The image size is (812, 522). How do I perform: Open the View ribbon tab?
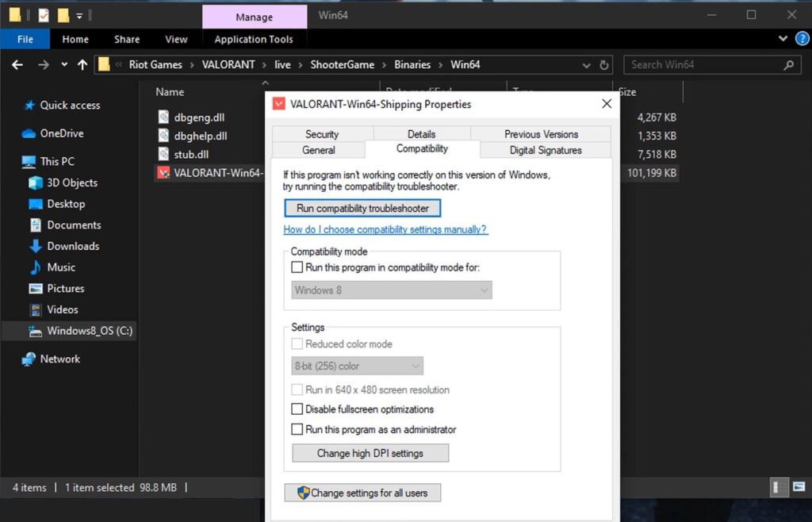pyautogui.click(x=176, y=40)
